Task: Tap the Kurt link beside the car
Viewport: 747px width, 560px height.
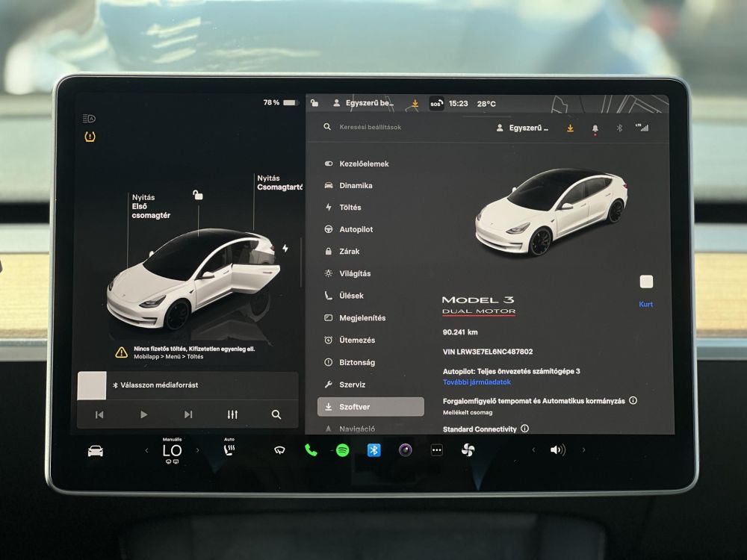Action: coord(646,305)
